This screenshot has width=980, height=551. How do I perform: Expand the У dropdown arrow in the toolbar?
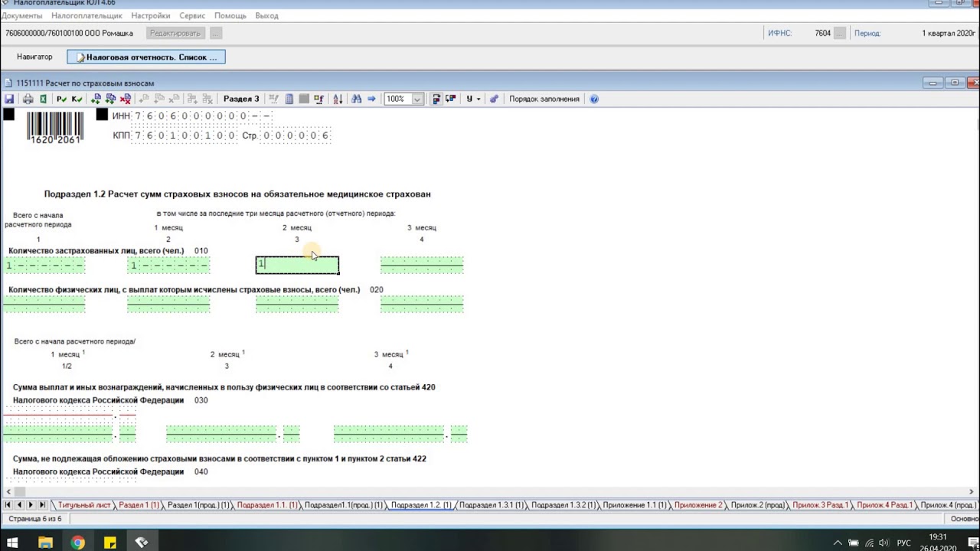[479, 99]
